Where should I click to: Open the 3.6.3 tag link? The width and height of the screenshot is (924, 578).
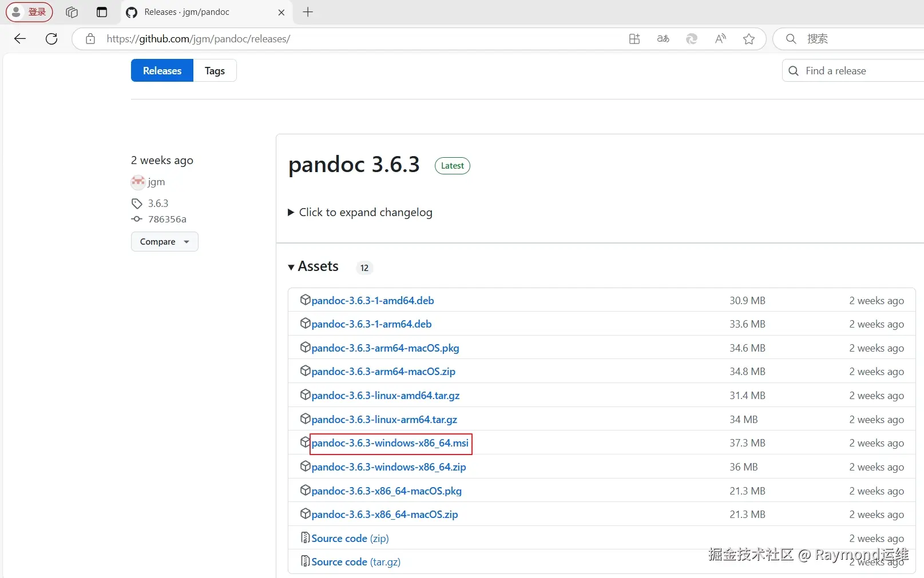[158, 204]
